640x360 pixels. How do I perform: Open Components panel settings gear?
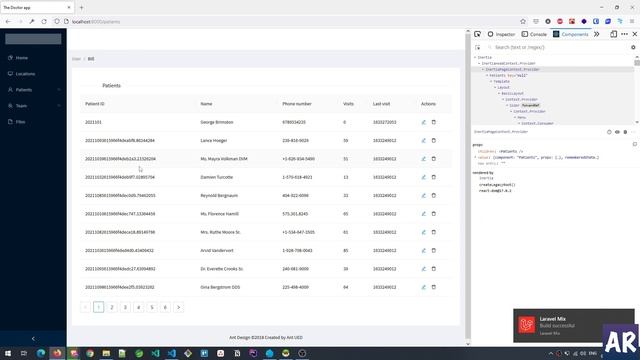point(633,47)
